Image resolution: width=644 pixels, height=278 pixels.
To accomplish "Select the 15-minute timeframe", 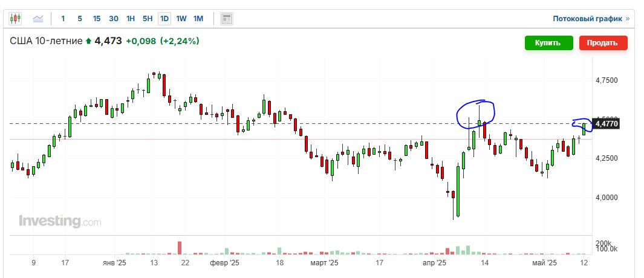I will (97, 19).
